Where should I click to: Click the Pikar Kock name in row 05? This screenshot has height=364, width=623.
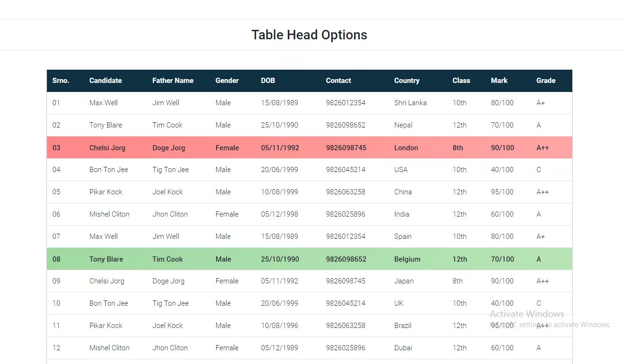click(106, 192)
